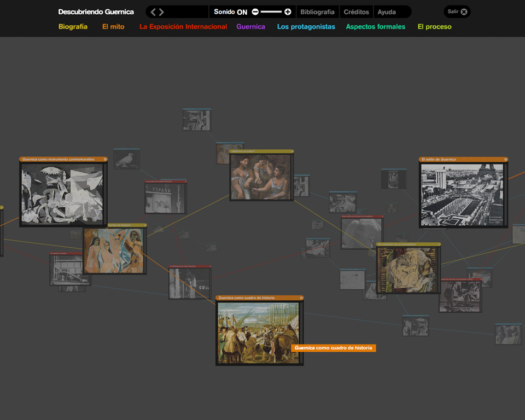Open the three seated women painting
The height and width of the screenshot is (420, 525).
pyautogui.click(x=260, y=177)
